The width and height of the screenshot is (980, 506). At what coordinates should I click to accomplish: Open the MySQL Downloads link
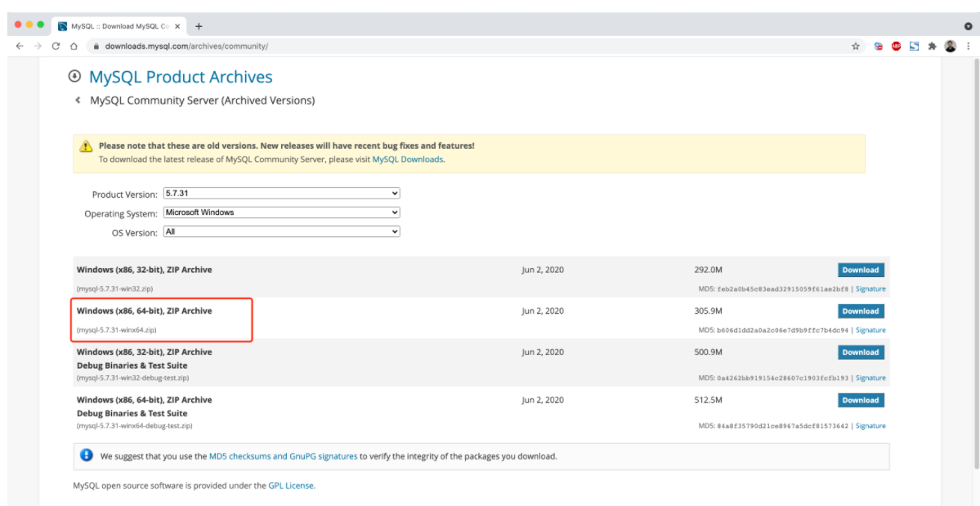(407, 159)
